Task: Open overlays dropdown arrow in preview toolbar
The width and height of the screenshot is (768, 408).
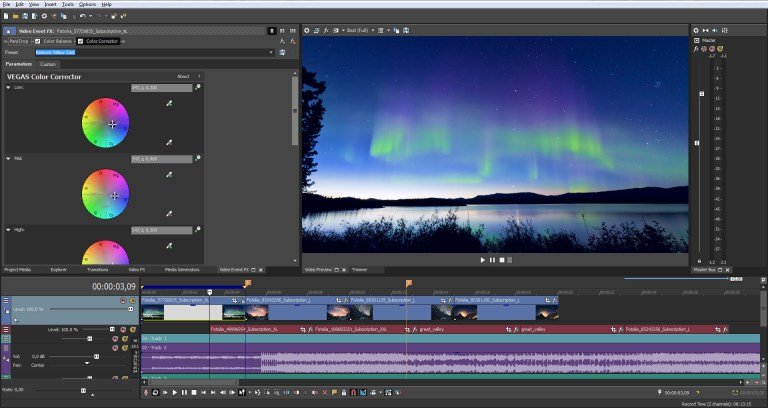Action: point(388,30)
